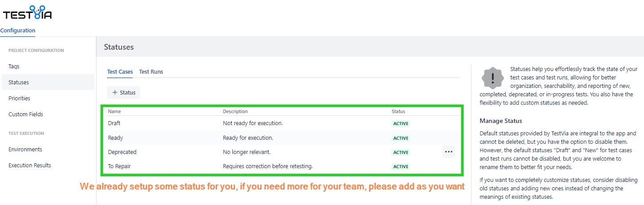Go to Priorities settings
644x205 pixels.
(x=20, y=99)
